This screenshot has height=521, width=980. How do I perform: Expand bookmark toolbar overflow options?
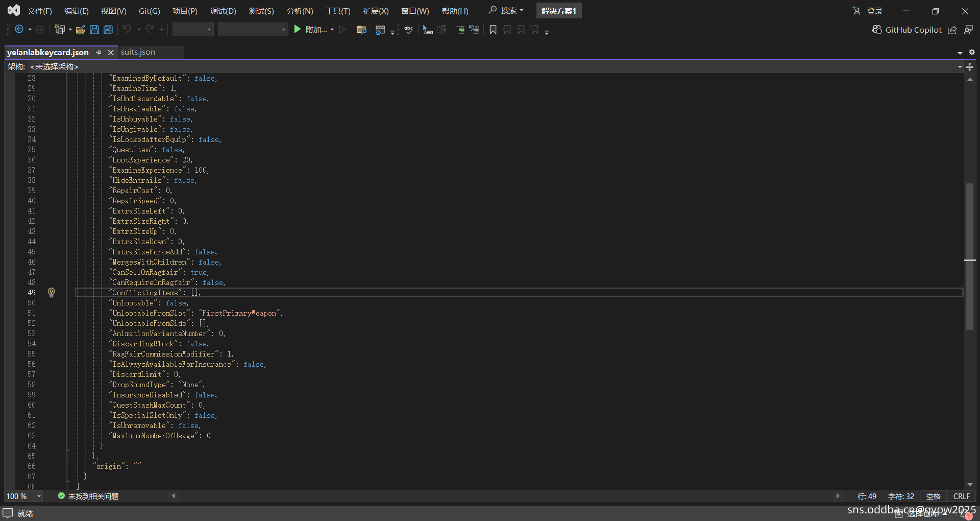pos(547,32)
